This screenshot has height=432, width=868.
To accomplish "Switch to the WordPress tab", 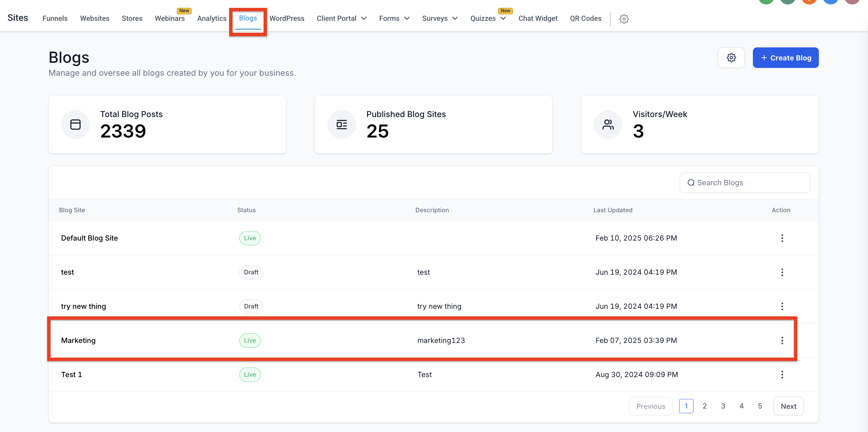I will coord(287,18).
